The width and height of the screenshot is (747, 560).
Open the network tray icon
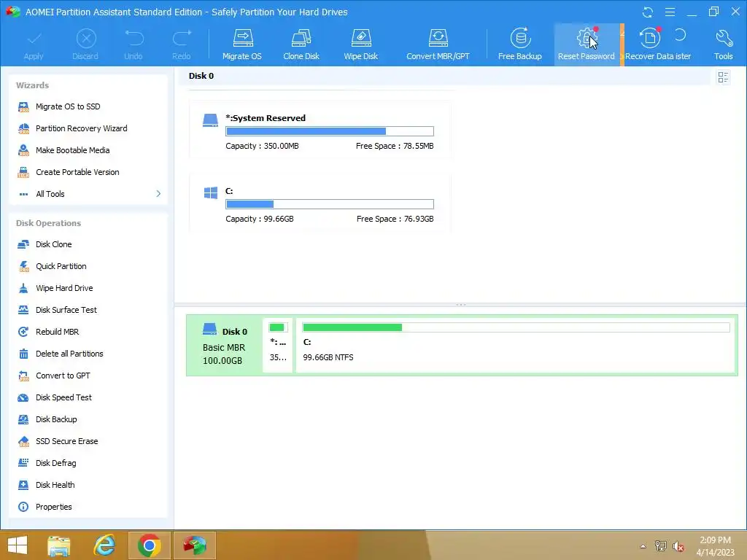coord(661,546)
